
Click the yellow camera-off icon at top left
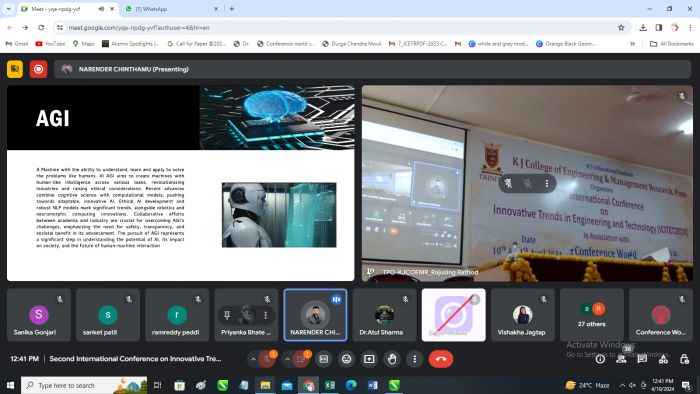pos(15,69)
